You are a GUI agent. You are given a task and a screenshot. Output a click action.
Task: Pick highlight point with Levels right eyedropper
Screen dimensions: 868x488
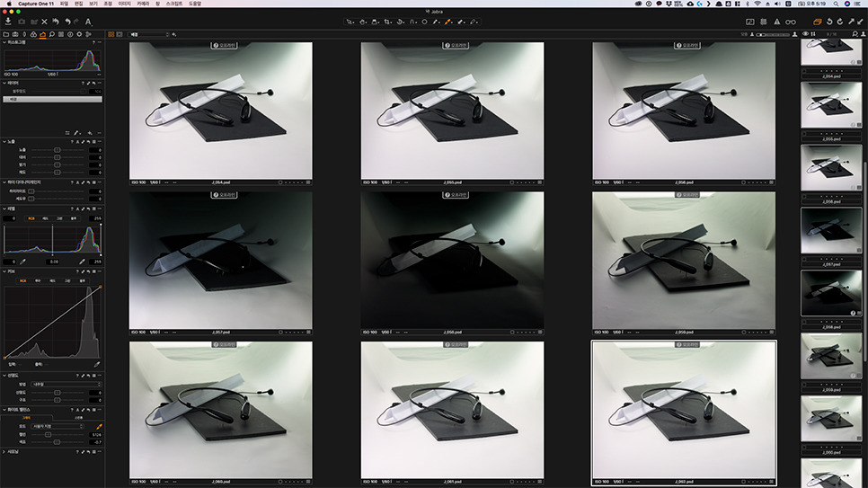(x=82, y=262)
